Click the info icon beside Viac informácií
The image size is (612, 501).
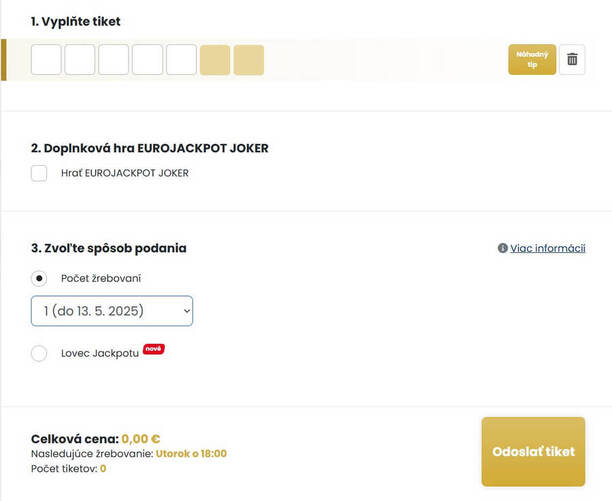(x=502, y=248)
